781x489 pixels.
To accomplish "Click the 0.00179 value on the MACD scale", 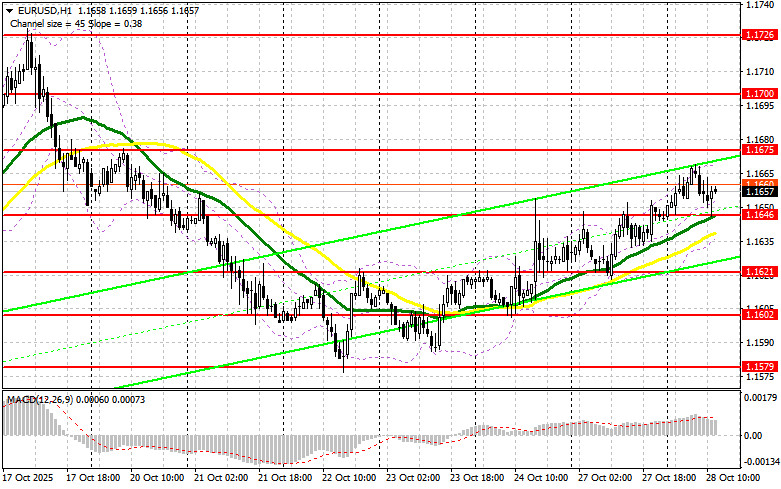I will [x=760, y=398].
